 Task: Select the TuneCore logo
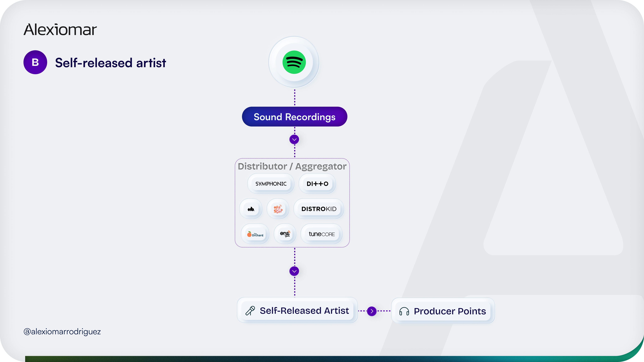[x=322, y=234]
